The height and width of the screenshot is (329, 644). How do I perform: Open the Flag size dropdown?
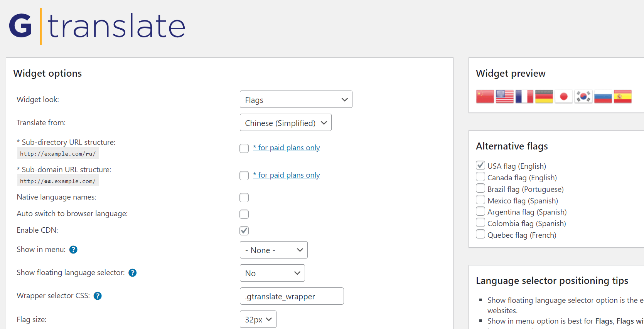(x=258, y=319)
